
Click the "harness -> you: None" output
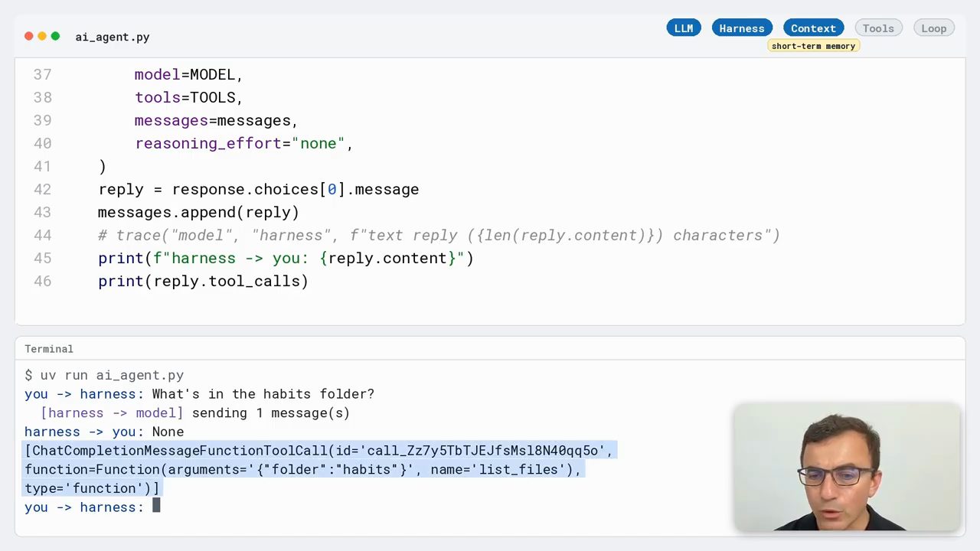[x=104, y=432]
